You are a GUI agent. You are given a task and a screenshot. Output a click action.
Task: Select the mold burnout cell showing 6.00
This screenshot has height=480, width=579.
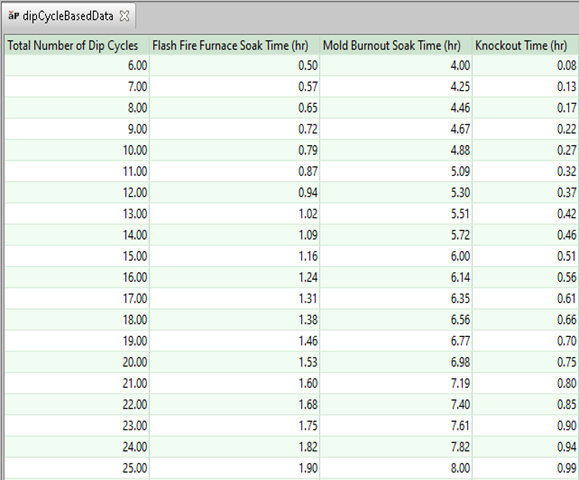pyautogui.click(x=396, y=256)
